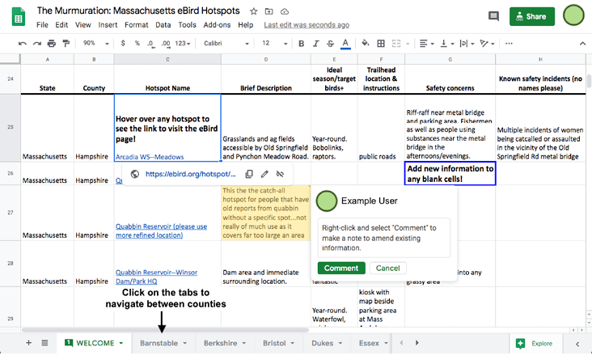Switch to the Barnstable tab
This screenshot has height=364, width=592.
click(x=163, y=343)
